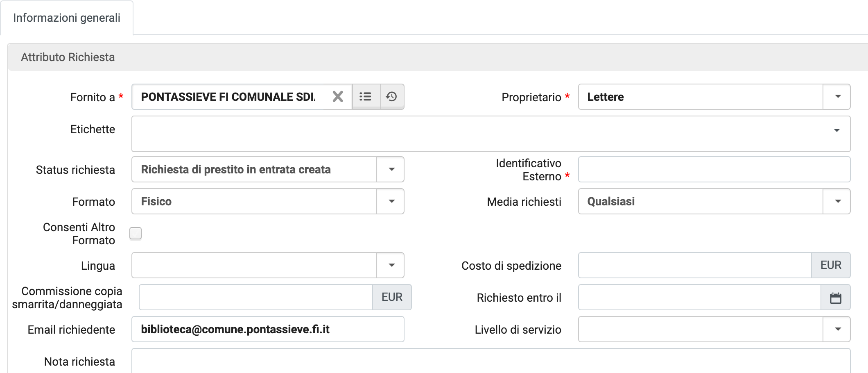Focus the Commissione copia smarrita/danneggiata field

click(256, 297)
